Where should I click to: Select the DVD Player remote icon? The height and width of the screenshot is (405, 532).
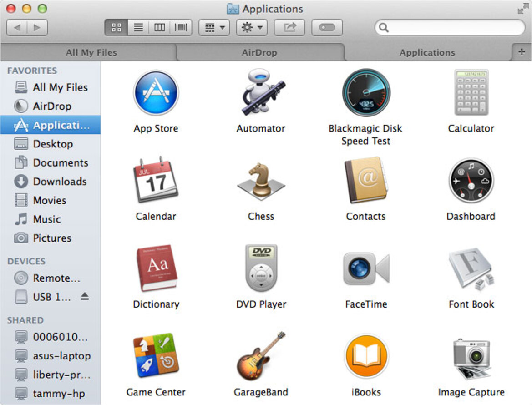pos(261,268)
